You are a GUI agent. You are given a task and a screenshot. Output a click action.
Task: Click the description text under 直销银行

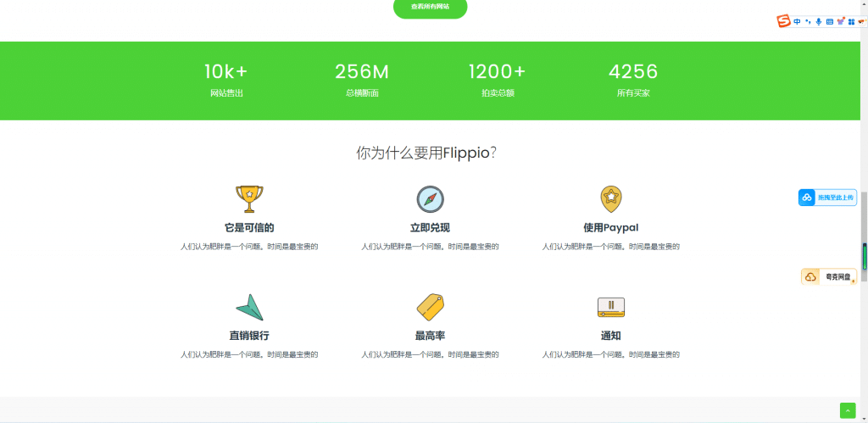pos(249,355)
